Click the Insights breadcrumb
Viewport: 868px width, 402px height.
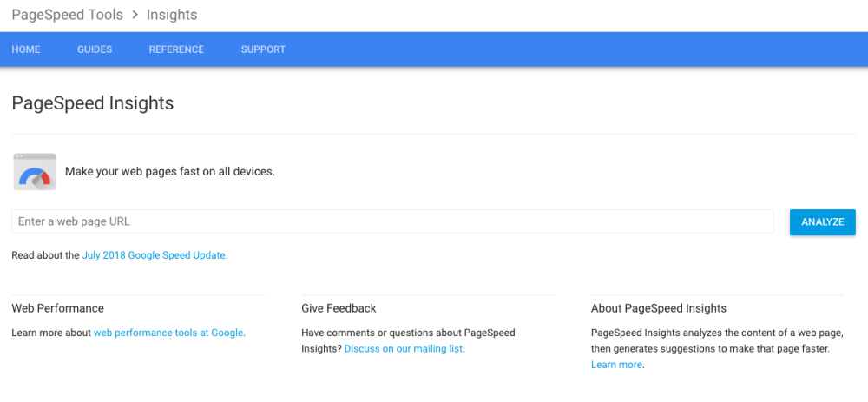pyautogui.click(x=172, y=15)
